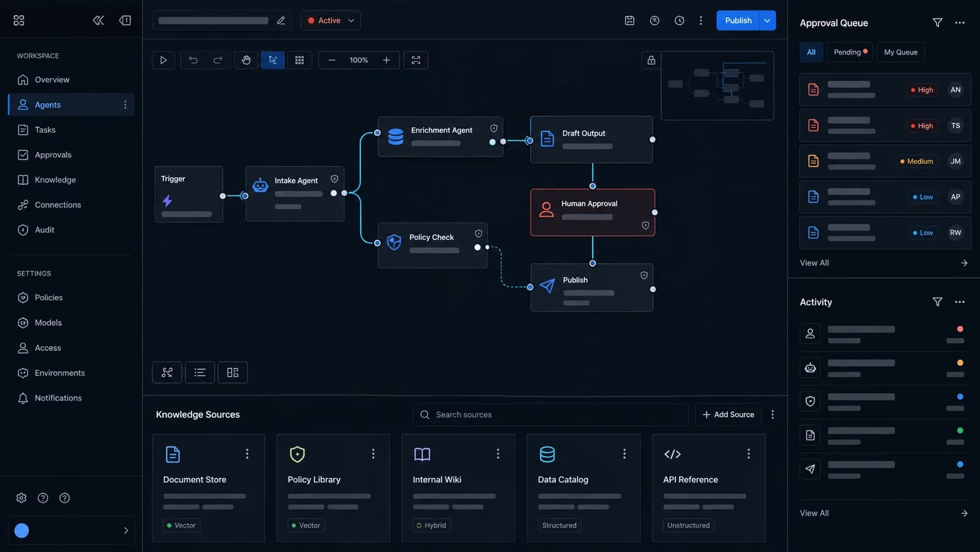Click the Publish button

pyautogui.click(x=738, y=21)
